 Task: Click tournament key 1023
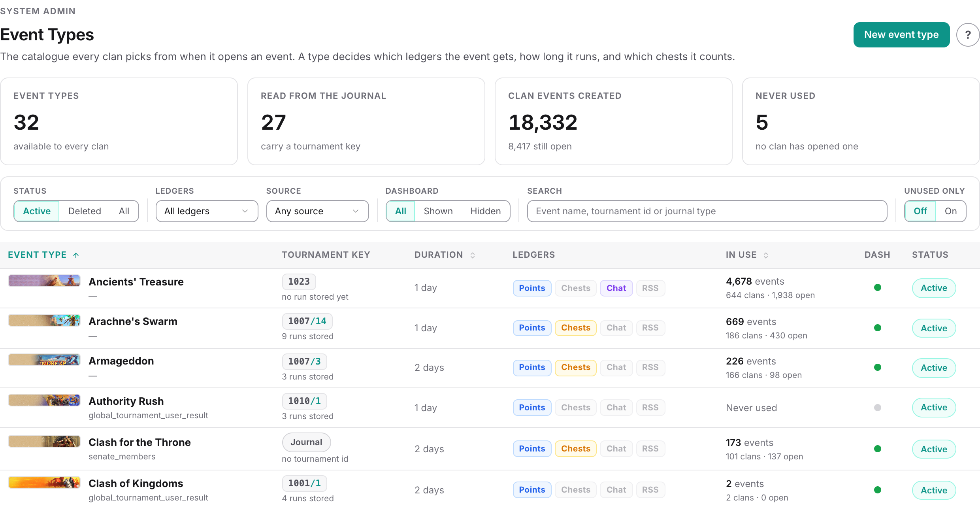pos(299,281)
